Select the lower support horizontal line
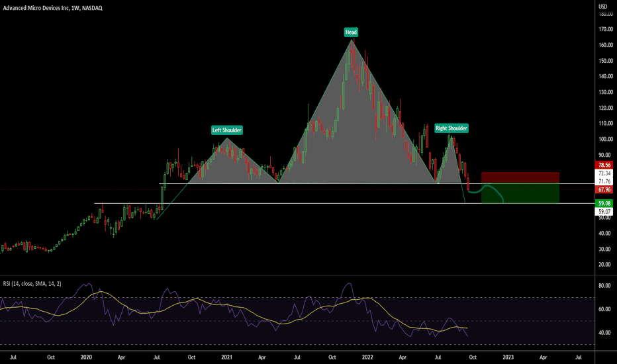The width and height of the screenshot is (617, 364). [344, 203]
